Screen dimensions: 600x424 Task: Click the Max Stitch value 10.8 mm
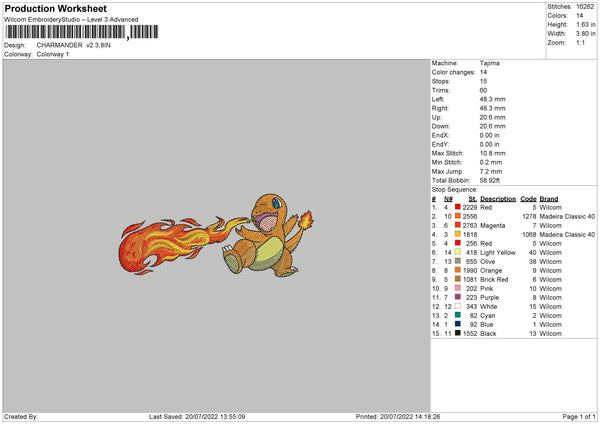pyautogui.click(x=492, y=153)
